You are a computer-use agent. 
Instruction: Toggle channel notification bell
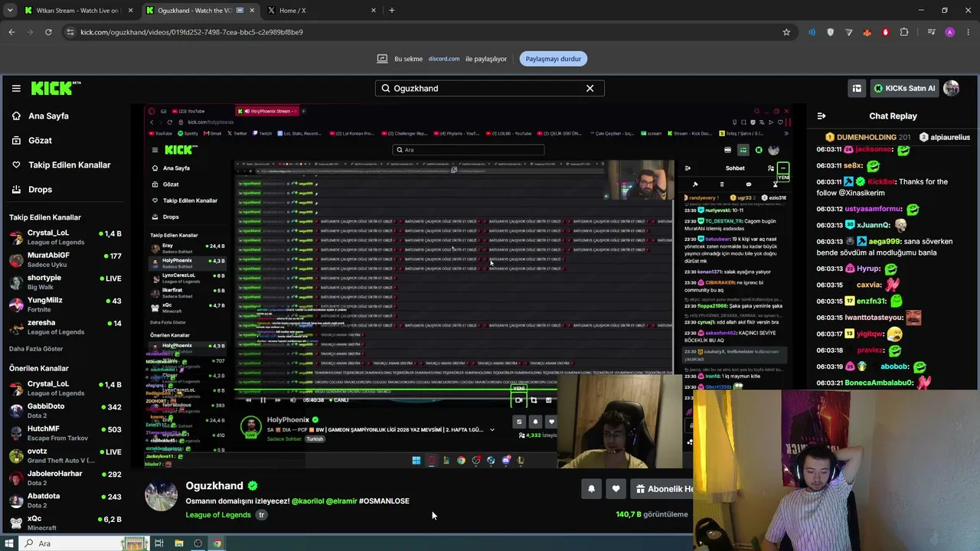pyautogui.click(x=591, y=489)
